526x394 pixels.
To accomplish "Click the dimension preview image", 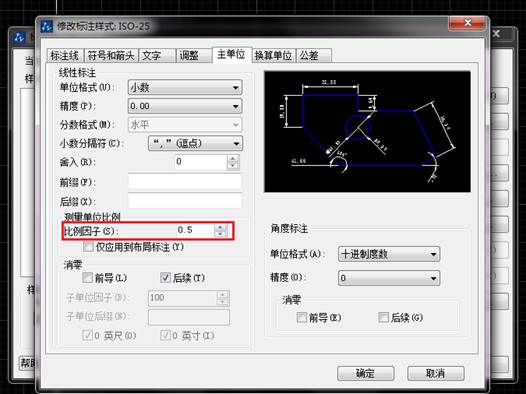I will (367, 132).
